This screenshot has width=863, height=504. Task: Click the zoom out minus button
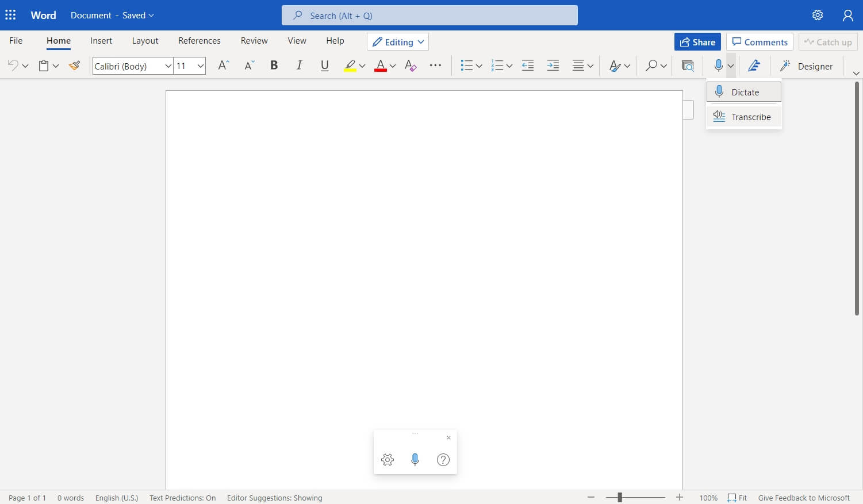[591, 498]
